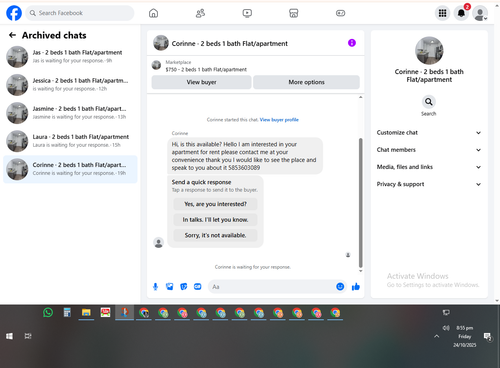Open the emoji picker in message box
500x368 pixels.
pos(340,287)
